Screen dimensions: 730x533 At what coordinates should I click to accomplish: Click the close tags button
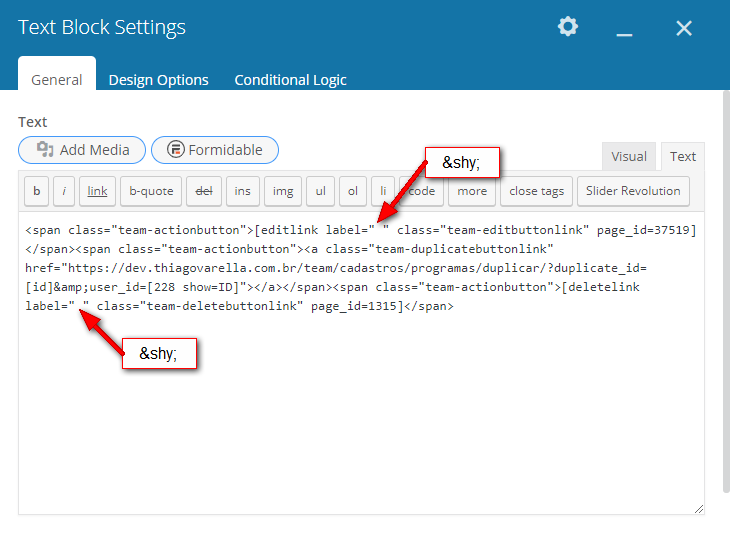point(537,191)
